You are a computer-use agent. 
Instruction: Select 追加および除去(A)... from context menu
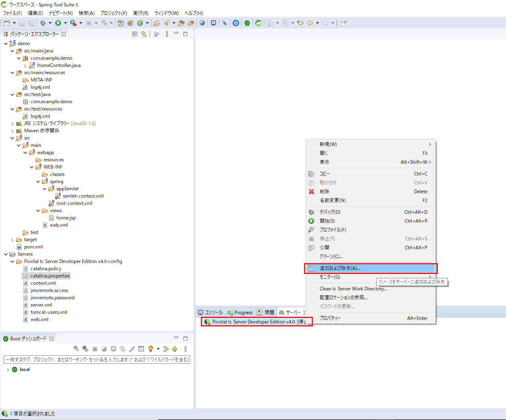coord(340,268)
